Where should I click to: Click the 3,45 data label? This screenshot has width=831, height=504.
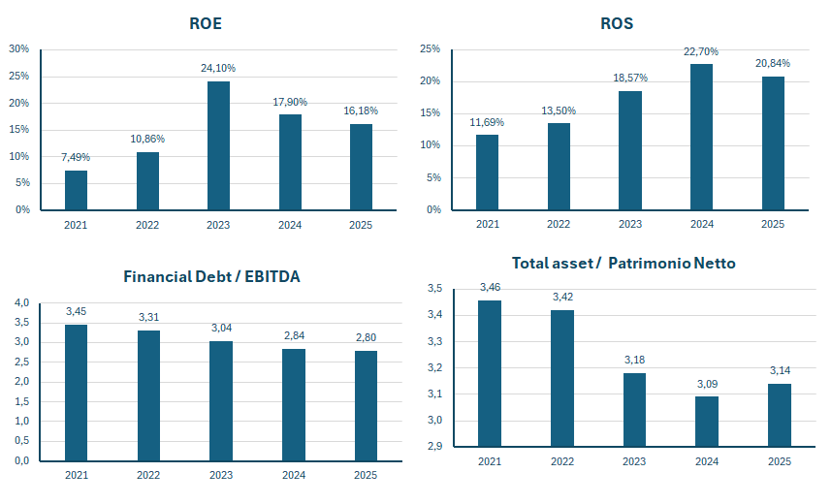pos(77,312)
